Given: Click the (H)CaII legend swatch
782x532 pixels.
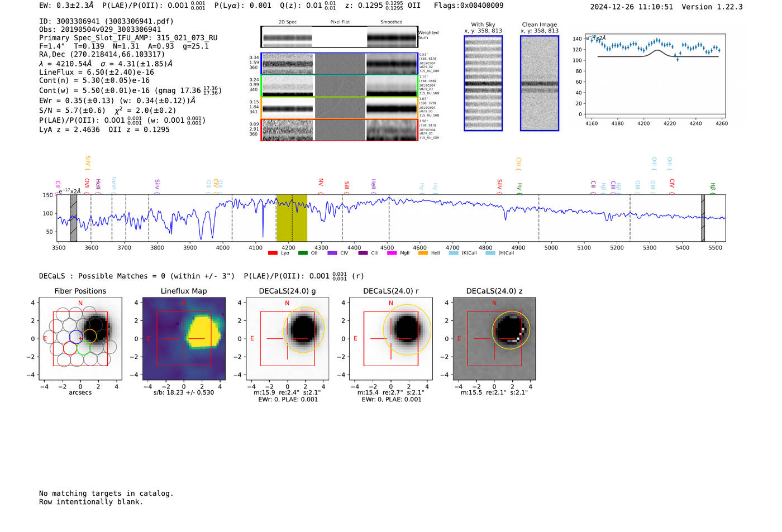Looking at the screenshot, I should point(490,253).
